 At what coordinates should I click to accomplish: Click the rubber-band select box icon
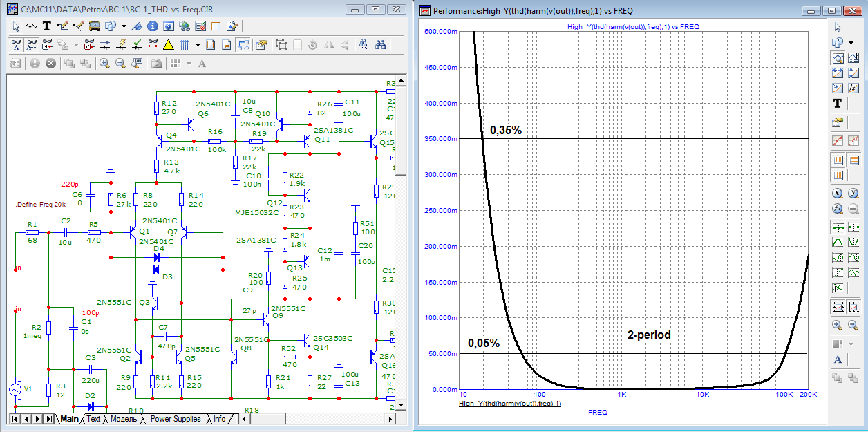pos(281,45)
